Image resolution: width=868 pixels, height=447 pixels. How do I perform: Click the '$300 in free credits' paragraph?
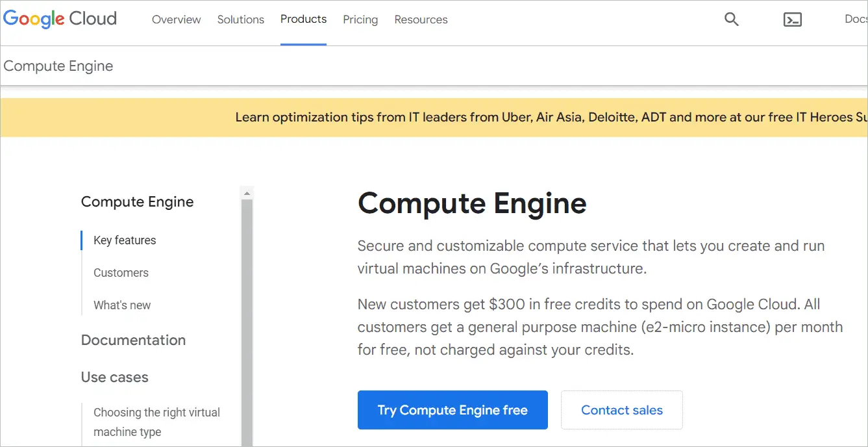coord(600,327)
